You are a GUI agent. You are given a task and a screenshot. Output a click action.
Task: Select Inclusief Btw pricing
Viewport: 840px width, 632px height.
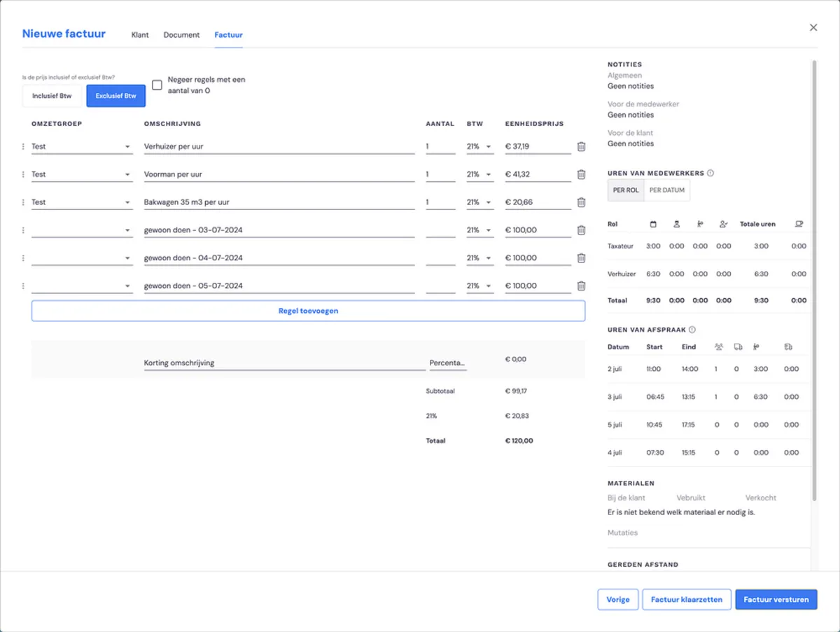[x=52, y=96]
